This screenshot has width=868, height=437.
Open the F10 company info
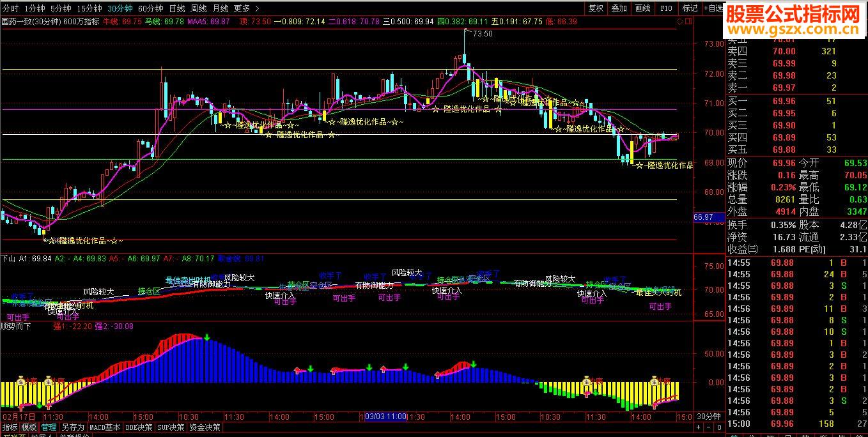coord(666,8)
